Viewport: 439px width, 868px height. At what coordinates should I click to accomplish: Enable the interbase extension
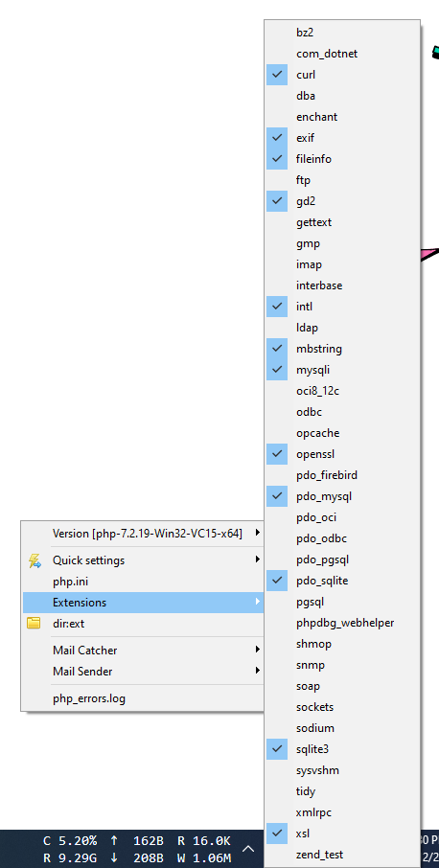pyautogui.click(x=342, y=286)
